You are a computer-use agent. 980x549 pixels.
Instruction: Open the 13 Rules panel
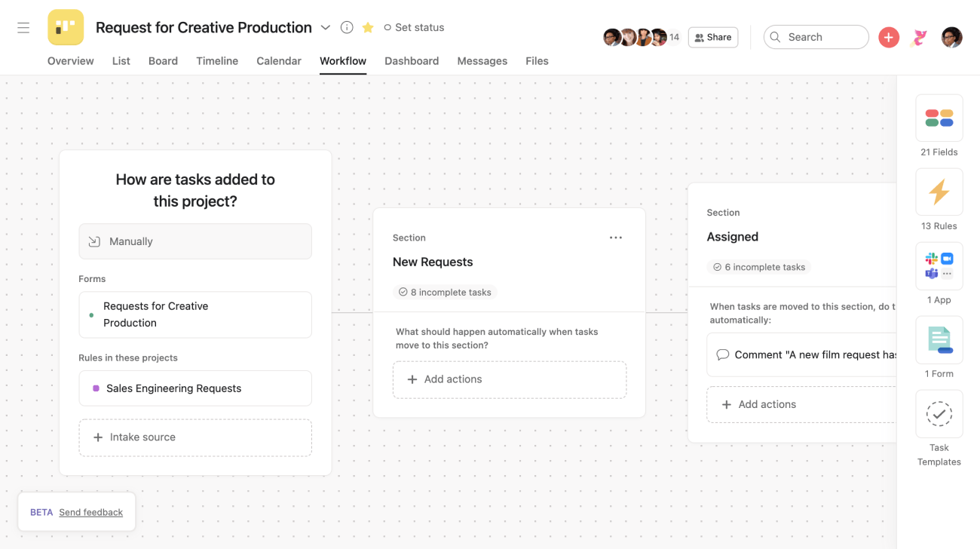click(x=939, y=192)
